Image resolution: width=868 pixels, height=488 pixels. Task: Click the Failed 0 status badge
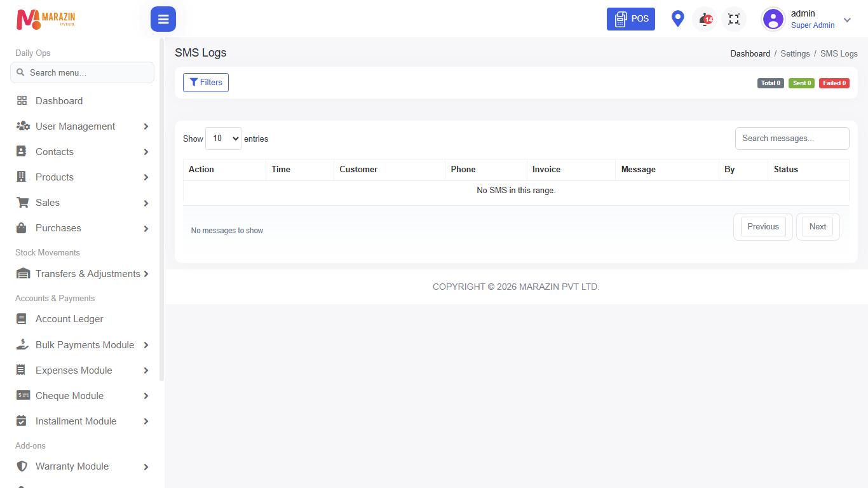tap(834, 83)
